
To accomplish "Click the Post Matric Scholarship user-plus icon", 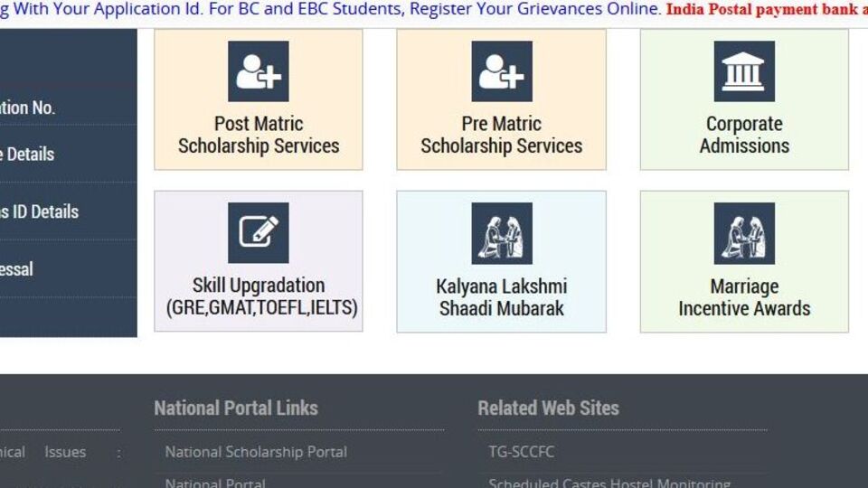I will 259,71.
